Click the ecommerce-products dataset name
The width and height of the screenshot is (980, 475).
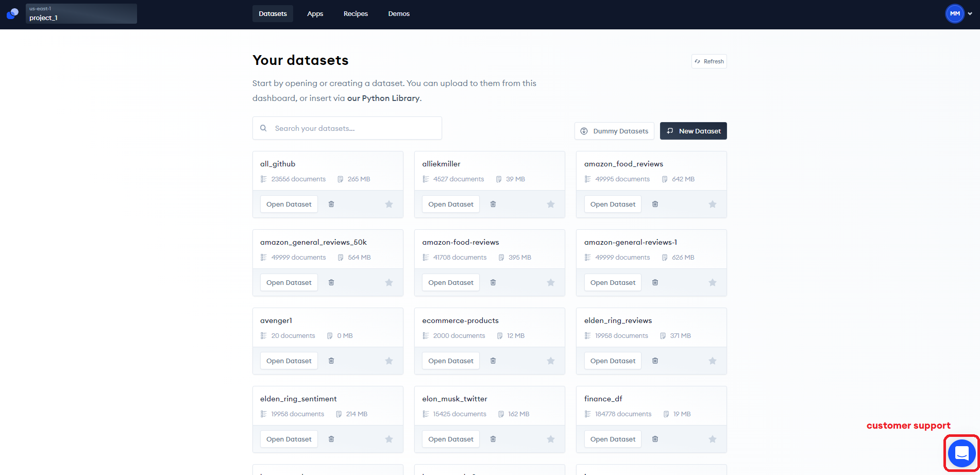(x=460, y=320)
